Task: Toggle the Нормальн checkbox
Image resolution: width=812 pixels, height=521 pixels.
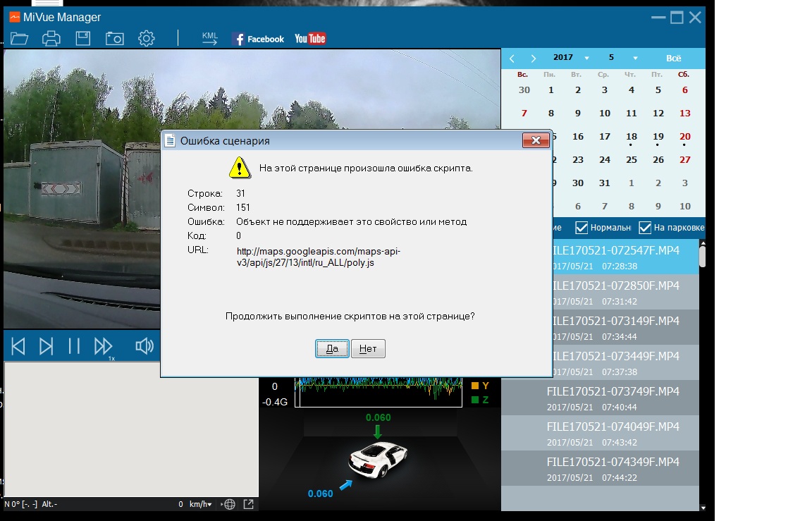Action: pyautogui.click(x=582, y=228)
